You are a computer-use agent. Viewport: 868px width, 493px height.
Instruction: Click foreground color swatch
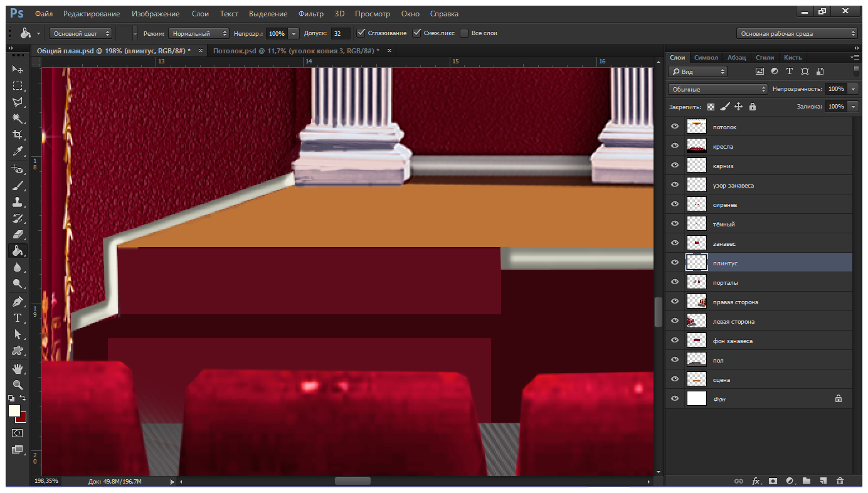point(14,411)
